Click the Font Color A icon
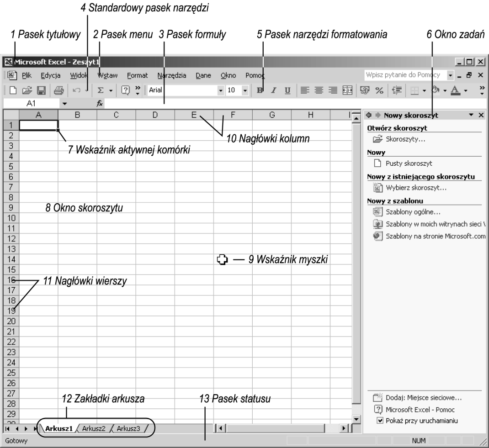 pyautogui.click(x=455, y=90)
